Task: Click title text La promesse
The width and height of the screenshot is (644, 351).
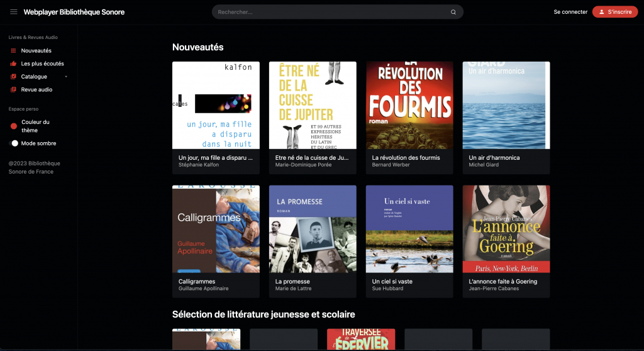Action: tap(292, 282)
